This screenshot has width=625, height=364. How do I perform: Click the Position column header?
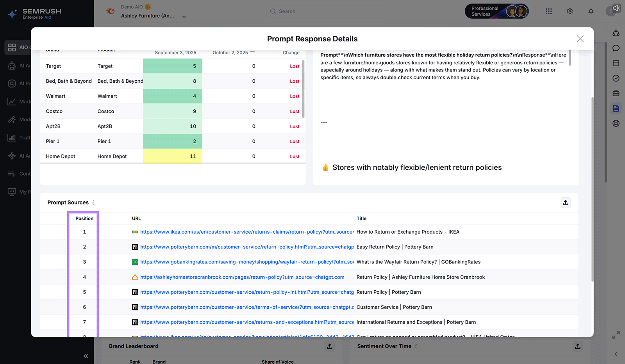(x=84, y=218)
